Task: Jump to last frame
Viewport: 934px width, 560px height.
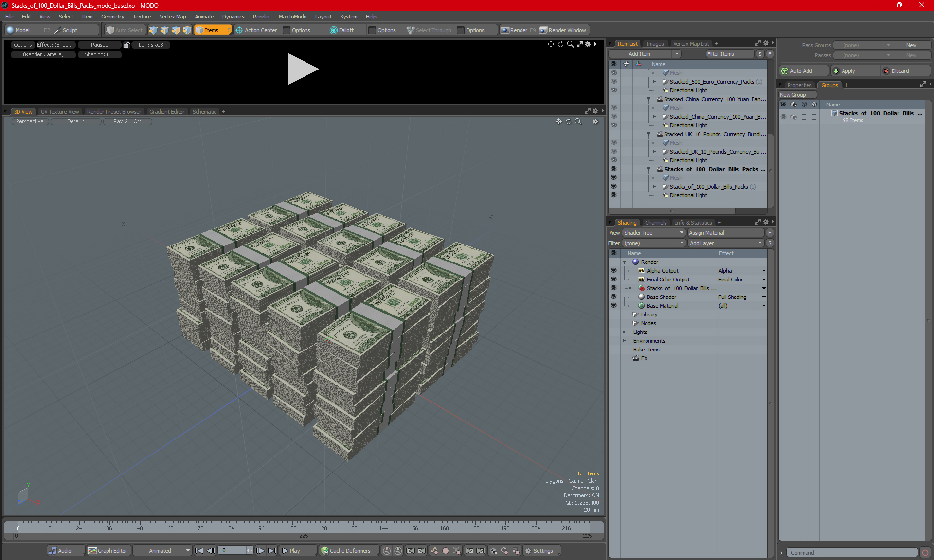Action: pyautogui.click(x=272, y=551)
